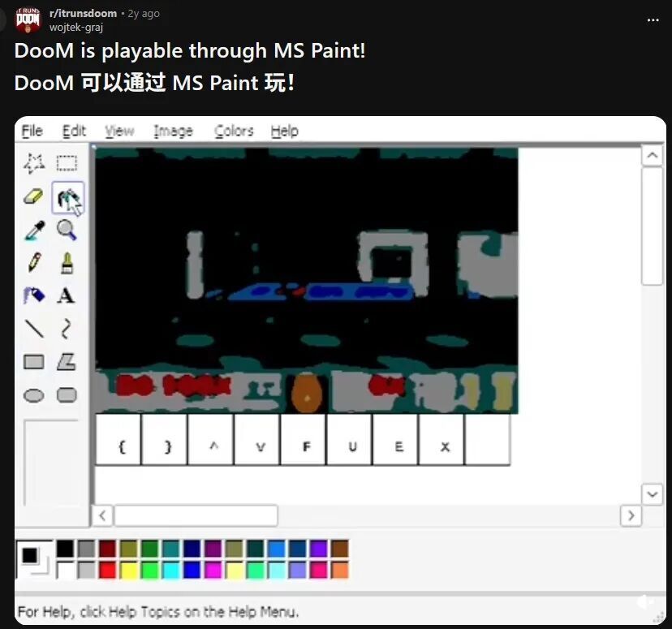Choose the lime green palette swatch
Image resolution: width=672 pixels, height=629 pixels.
coord(149,570)
